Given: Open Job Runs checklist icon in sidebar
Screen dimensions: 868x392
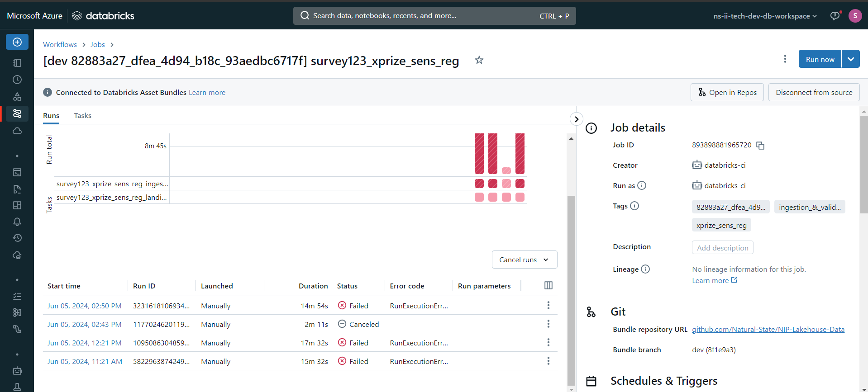Looking at the screenshot, I should click(x=17, y=297).
